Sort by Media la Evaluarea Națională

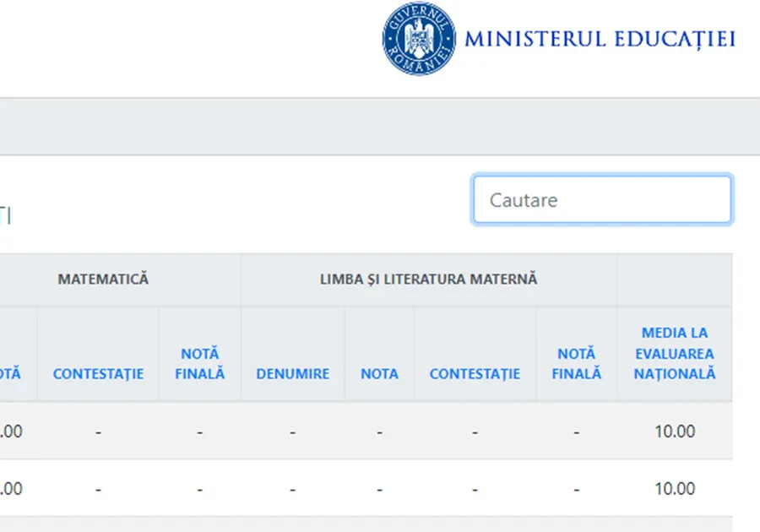[x=674, y=353]
